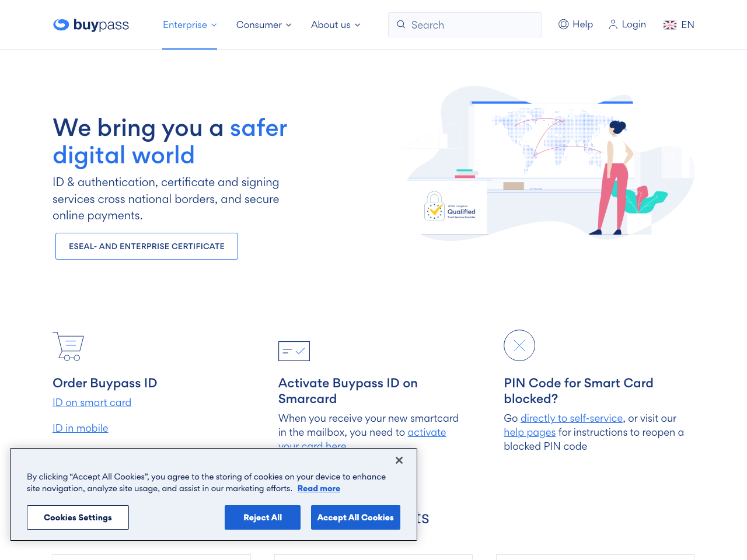Screen dimensions: 747x560
Task: Expand the About us menu
Action: [336, 24]
